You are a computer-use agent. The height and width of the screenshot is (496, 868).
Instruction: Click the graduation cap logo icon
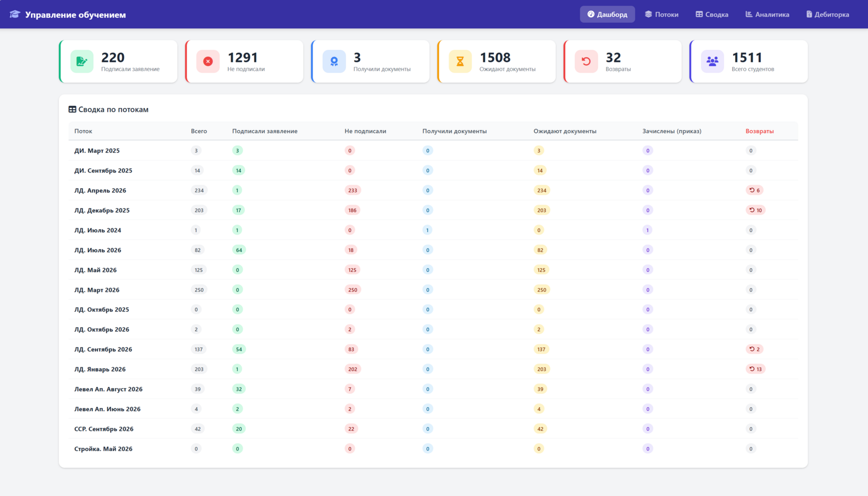(14, 14)
